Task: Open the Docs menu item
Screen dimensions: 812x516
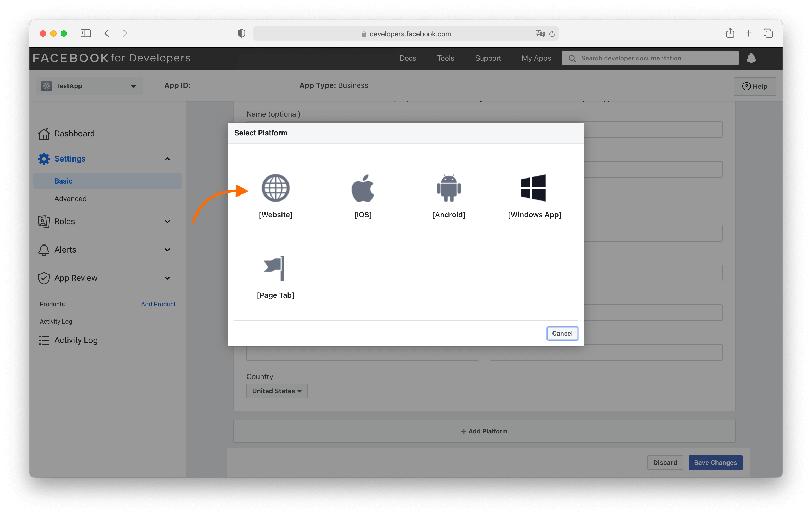Action: [x=408, y=58]
